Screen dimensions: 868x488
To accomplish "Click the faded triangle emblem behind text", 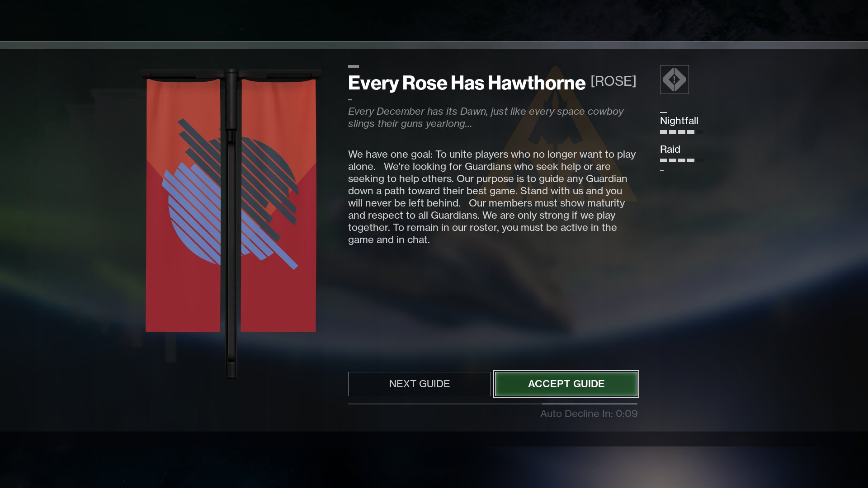I will [x=556, y=136].
